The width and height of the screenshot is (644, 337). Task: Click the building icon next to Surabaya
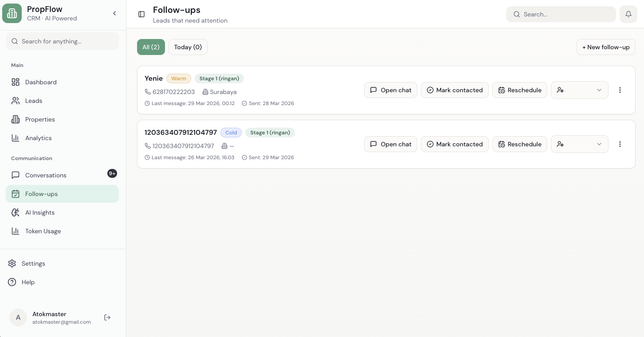205,92
